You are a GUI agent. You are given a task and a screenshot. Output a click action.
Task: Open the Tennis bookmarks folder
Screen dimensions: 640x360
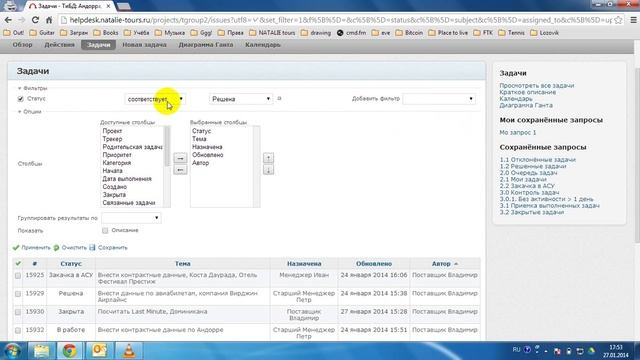pos(511,33)
